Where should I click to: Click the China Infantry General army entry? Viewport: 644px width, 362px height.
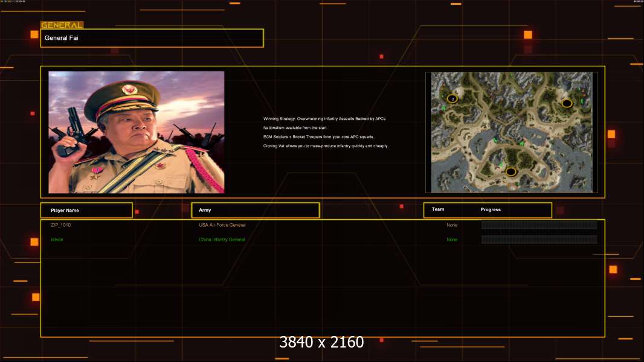(x=222, y=240)
